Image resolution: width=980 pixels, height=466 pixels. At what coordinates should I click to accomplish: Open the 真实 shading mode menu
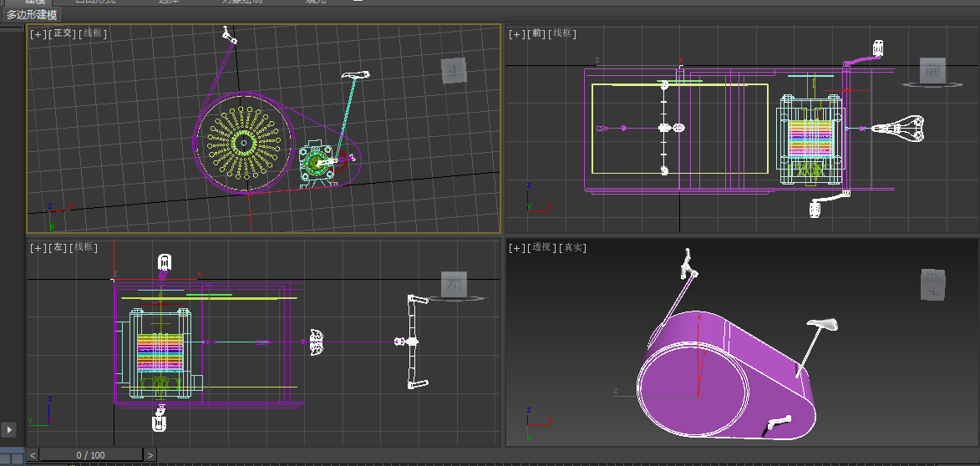coord(572,248)
